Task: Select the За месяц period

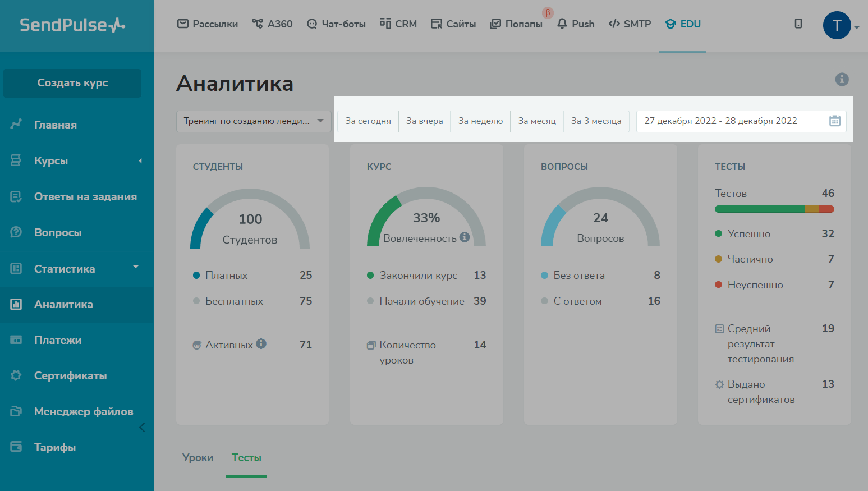Action: [537, 121]
